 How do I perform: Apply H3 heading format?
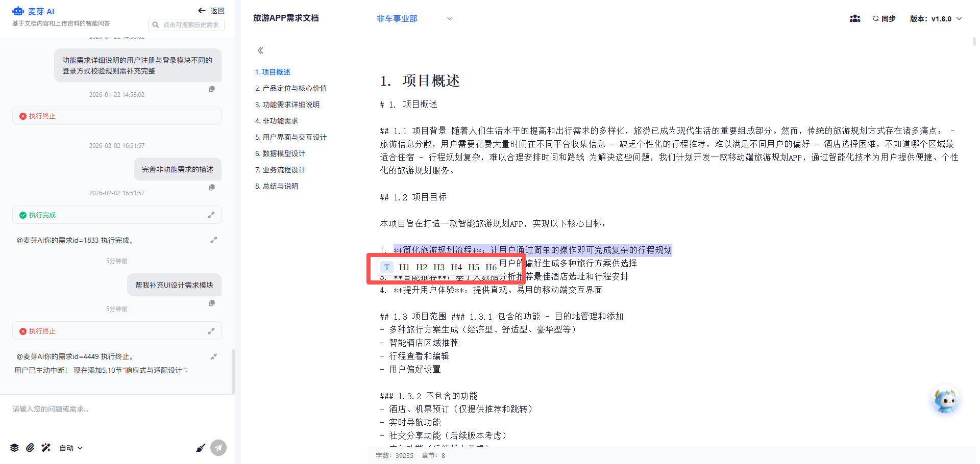[439, 267]
